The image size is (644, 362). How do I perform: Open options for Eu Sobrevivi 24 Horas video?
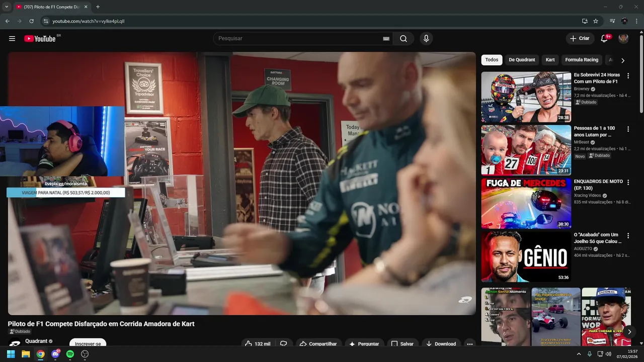[628, 76]
